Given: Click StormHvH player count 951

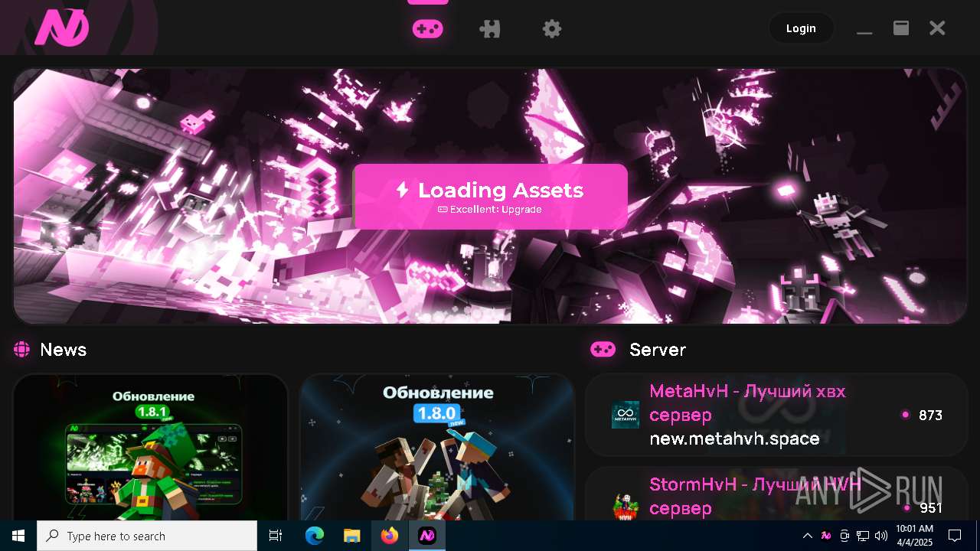Looking at the screenshot, I should click(x=930, y=508).
